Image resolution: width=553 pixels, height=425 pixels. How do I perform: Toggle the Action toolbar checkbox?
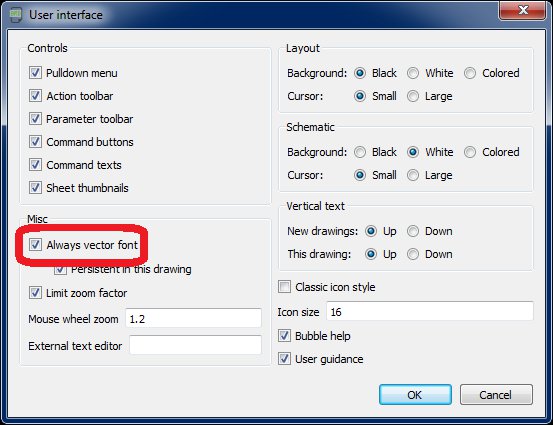pos(35,96)
